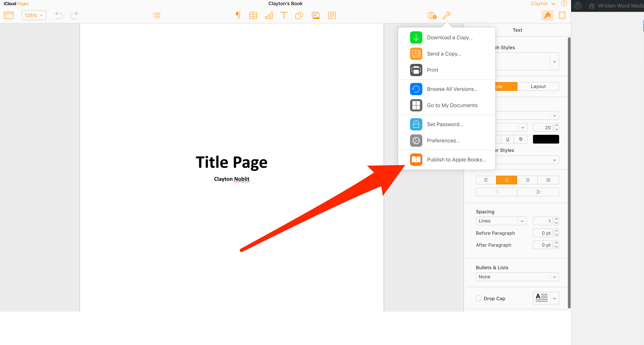The height and width of the screenshot is (345, 644).
Task: Open the Shape insert icon
Action: 299,15
